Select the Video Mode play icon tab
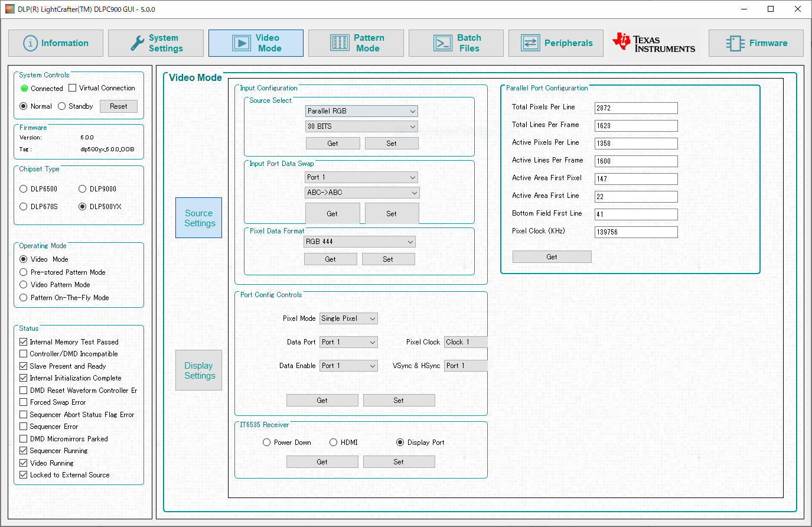The image size is (812, 527). pyautogui.click(x=256, y=43)
